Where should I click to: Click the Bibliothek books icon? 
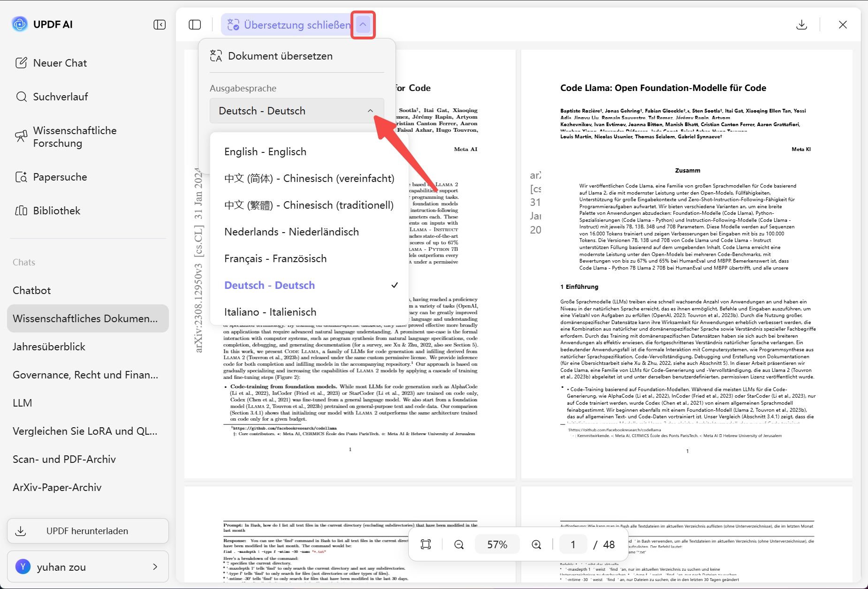[x=21, y=211]
